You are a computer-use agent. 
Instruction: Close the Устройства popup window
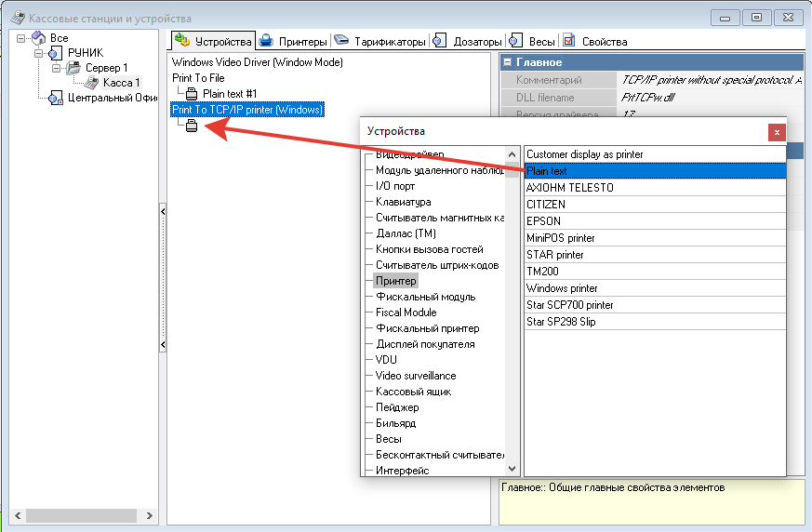tap(777, 132)
